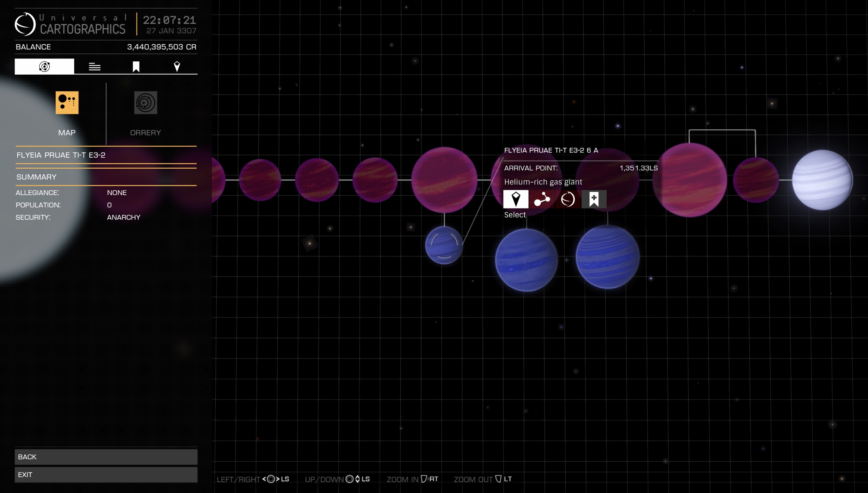
Task: Switch to the list view tab
Action: pyautogui.click(x=94, y=67)
